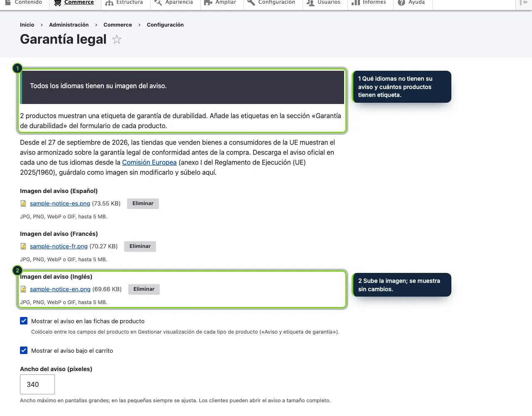
Task: Open the sample-notice-fr.png file link
Action: click(x=59, y=246)
